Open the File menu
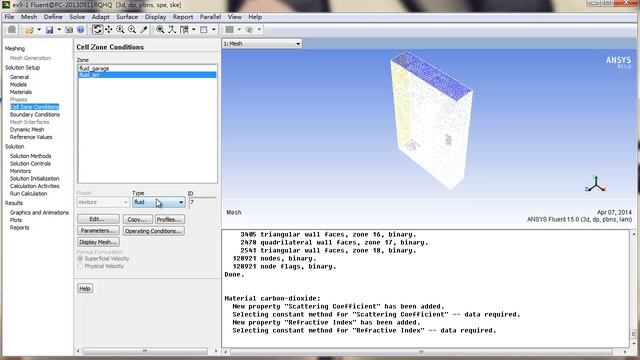This screenshot has width=640, height=360. coord(9,17)
